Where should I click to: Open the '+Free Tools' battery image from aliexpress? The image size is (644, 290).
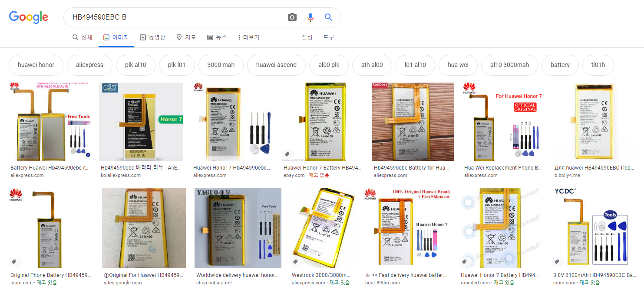coord(50,122)
